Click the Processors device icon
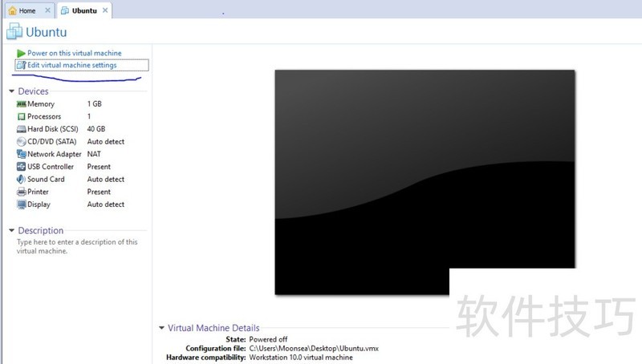 coord(22,117)
